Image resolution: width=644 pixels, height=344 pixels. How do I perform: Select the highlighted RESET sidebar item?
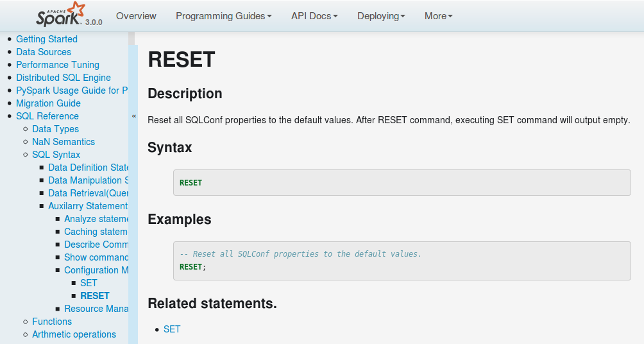(95, 296)
